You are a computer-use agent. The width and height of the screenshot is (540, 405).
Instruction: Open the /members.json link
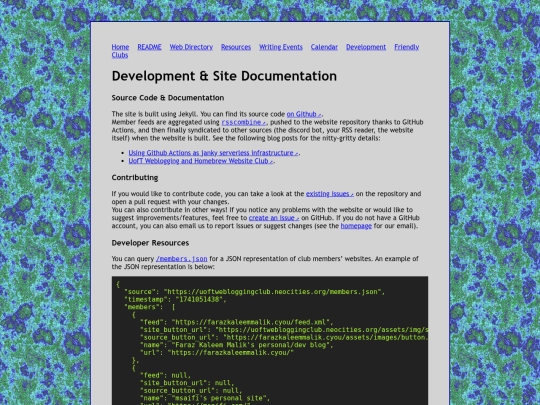181,259
